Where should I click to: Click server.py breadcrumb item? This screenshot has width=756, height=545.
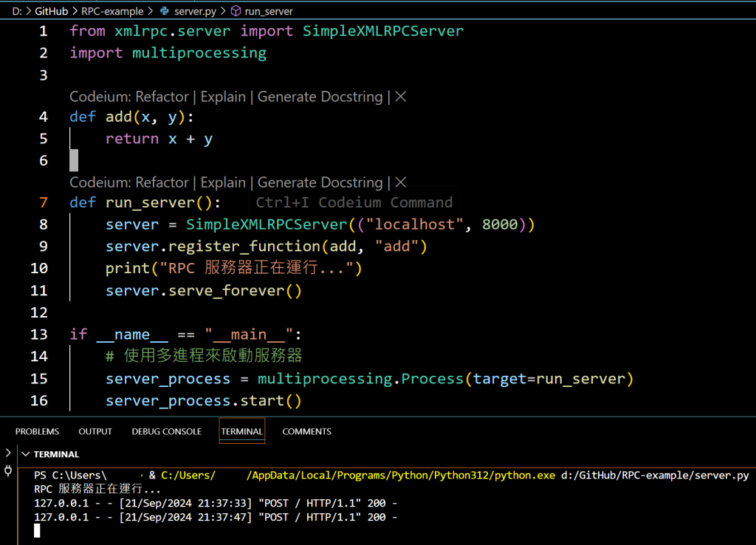195,11
